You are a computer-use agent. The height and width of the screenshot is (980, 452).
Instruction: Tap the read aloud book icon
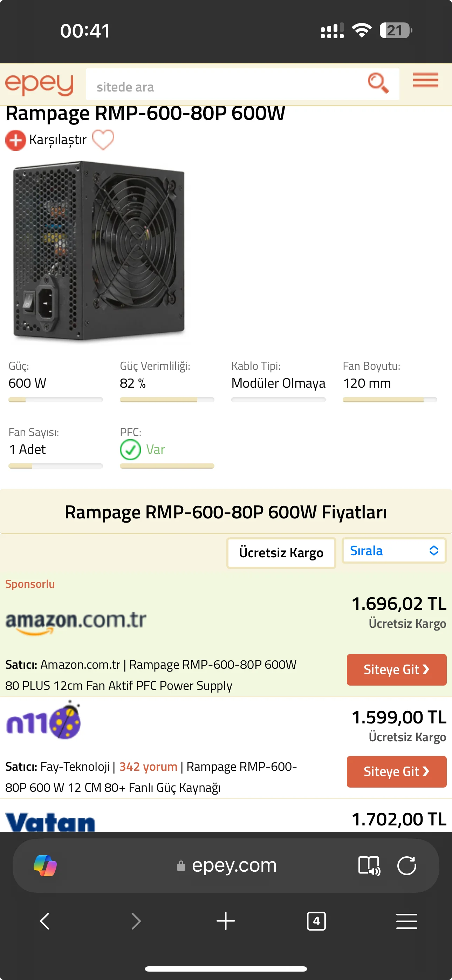(369, 865)
